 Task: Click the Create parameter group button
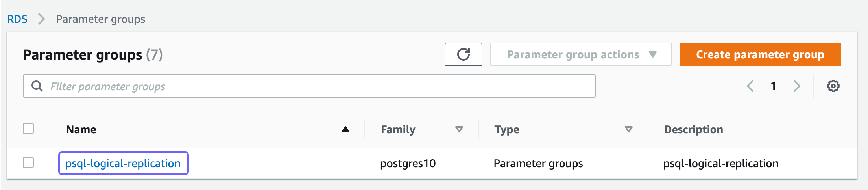760,54
